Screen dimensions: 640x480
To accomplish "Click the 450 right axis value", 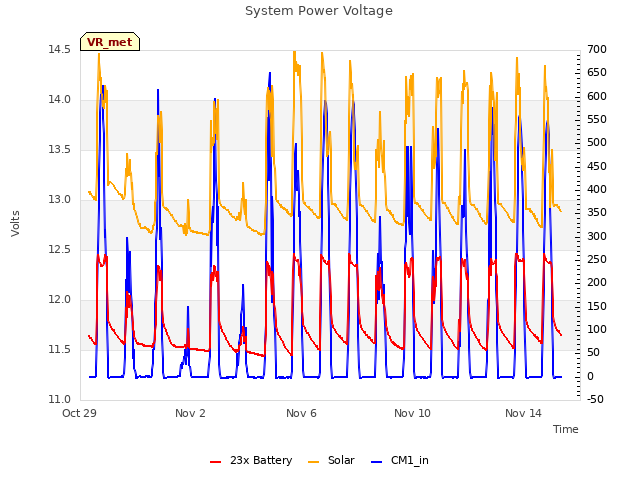I will 597,166.
